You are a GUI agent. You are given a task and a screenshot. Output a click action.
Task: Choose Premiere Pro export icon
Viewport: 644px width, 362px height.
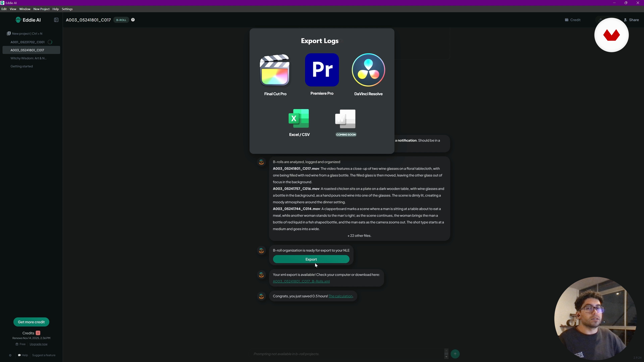click(322, 70)
